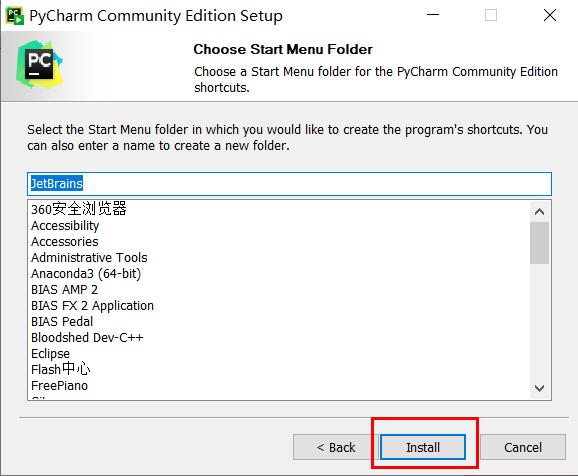Screen dimensions: 578x476
Task: Select the 360安全浏览器 folder entry
Action: 79,209
